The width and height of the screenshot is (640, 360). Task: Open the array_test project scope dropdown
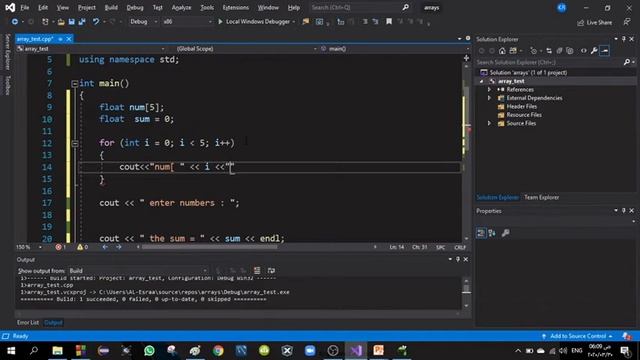[x=91, y=49]
